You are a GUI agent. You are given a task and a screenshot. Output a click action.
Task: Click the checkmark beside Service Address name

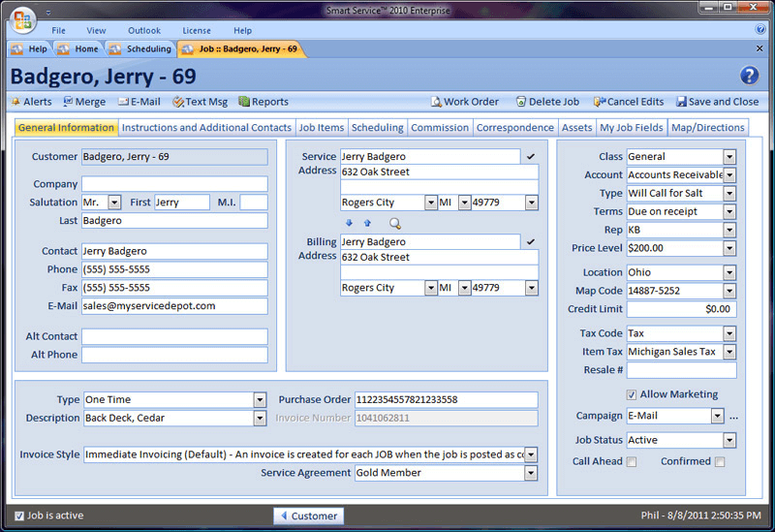point(531,156)
